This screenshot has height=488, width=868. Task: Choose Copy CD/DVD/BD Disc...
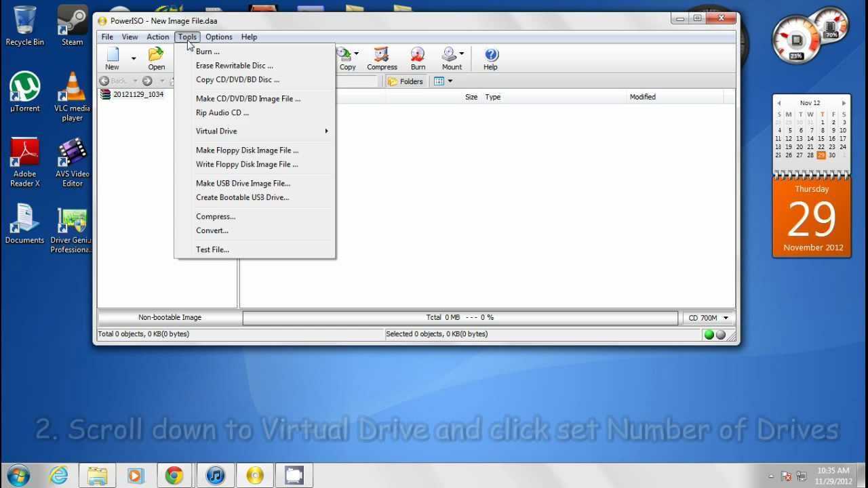(254, 80)
